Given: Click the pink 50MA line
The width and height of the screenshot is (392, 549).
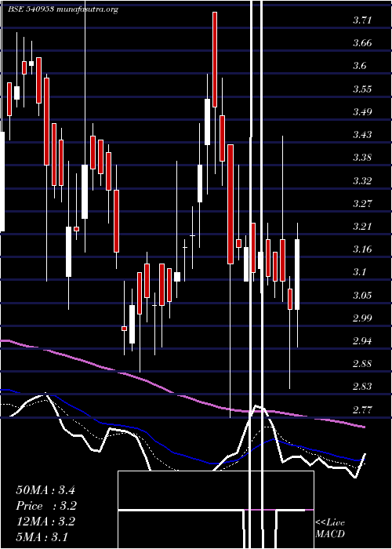Looking at the screenshot, I should (182, 395).
